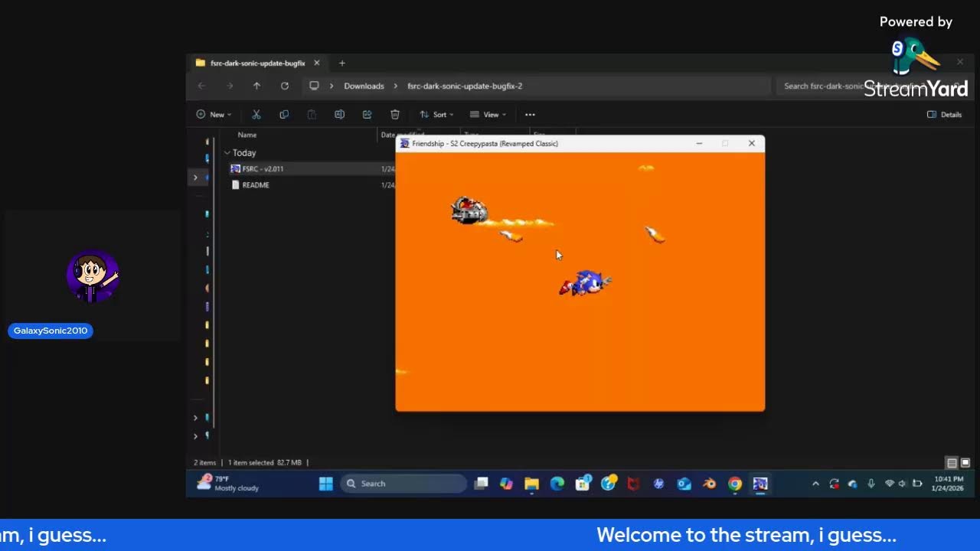
Task: Switch Explorer to large thumbnails view icon
Action: coord(965,463)
